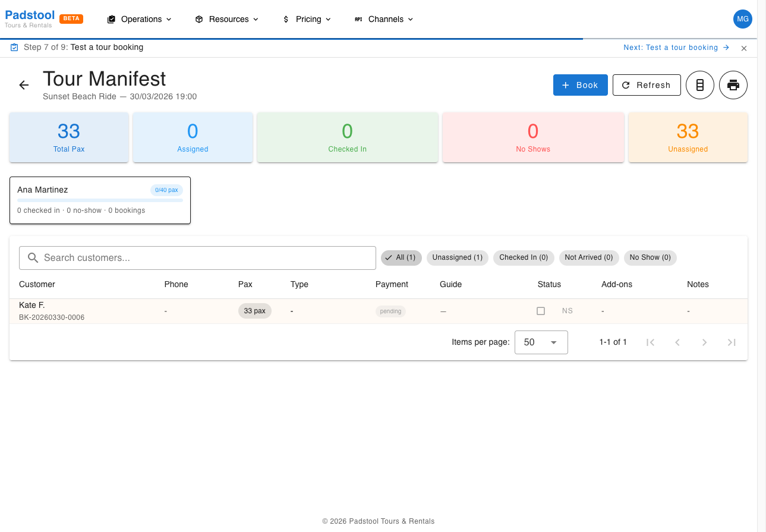Click customer name Kate F.
The height and width of the screenshot is (532, 766).
click(x=31, y=305)
